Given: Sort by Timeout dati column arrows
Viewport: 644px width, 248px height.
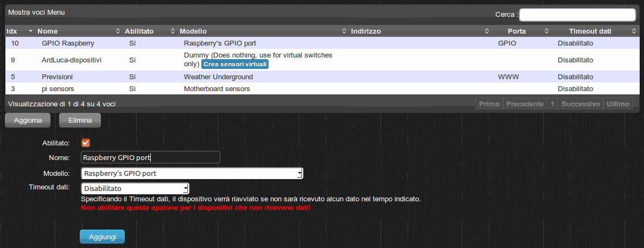Looking at the screenshot, I should click(634, 31).
